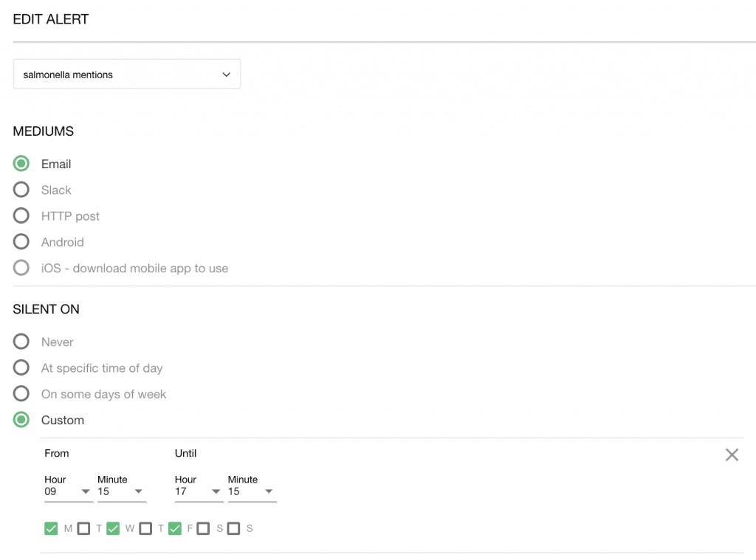The width and height of the screenshot is (756, 560).
Task: Pick Android as the alert medium
Action: [21, 242]
